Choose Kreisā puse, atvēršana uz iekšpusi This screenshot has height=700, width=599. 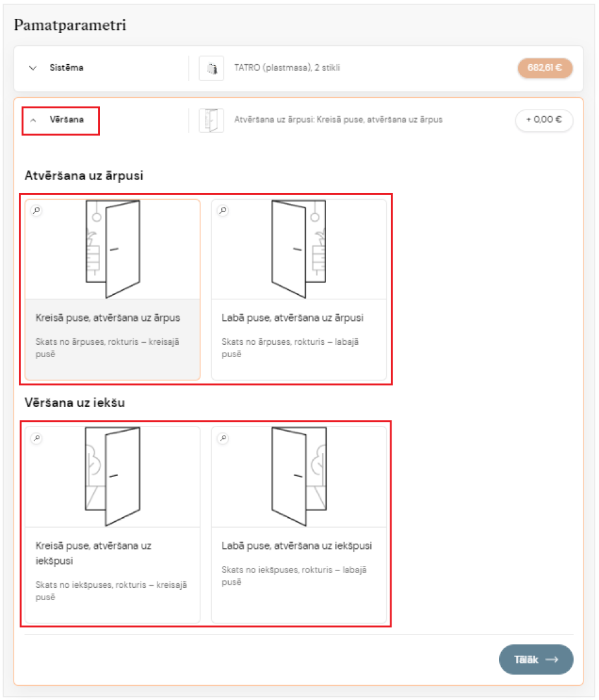(x=113, y=524)
